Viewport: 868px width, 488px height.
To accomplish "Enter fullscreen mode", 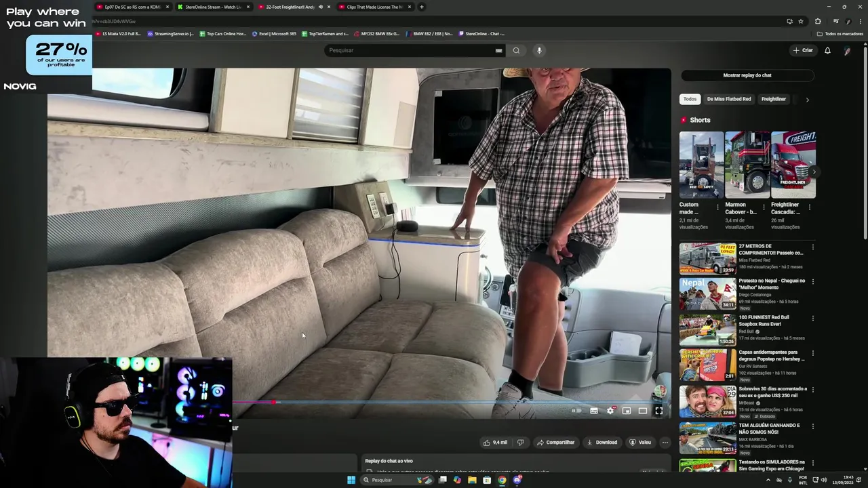I will point(659,411).
